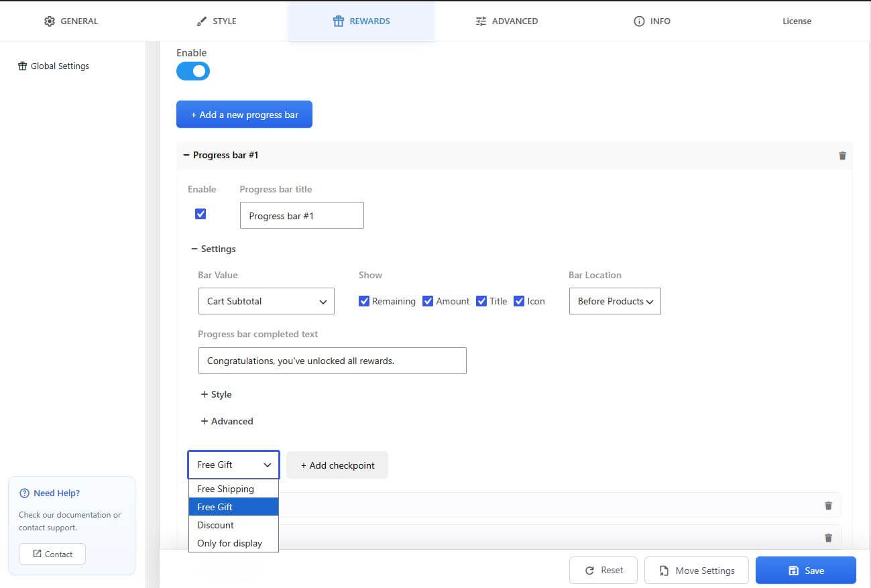Click the Move Settings button
This screenshot has height=588, width=871.
click(697, 571)
